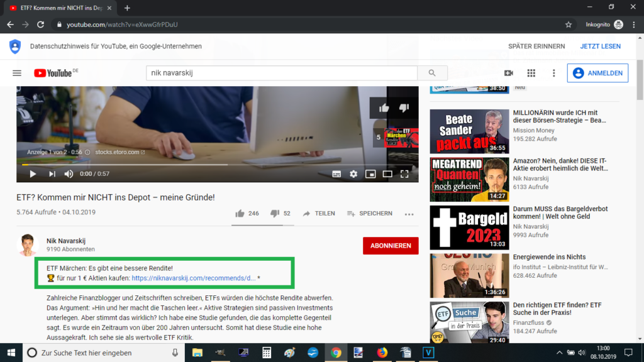Open the create video camera icon
The width and height of the screenshot is (644, 362).
[508, 73]
